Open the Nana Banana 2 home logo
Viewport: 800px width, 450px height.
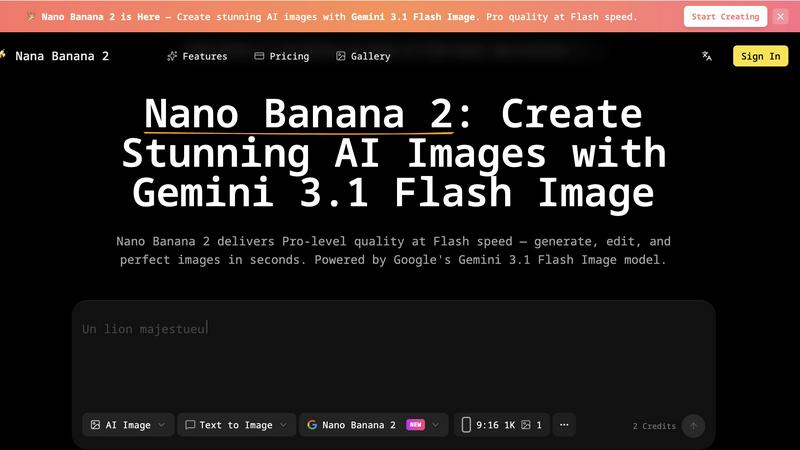point(55,56)
